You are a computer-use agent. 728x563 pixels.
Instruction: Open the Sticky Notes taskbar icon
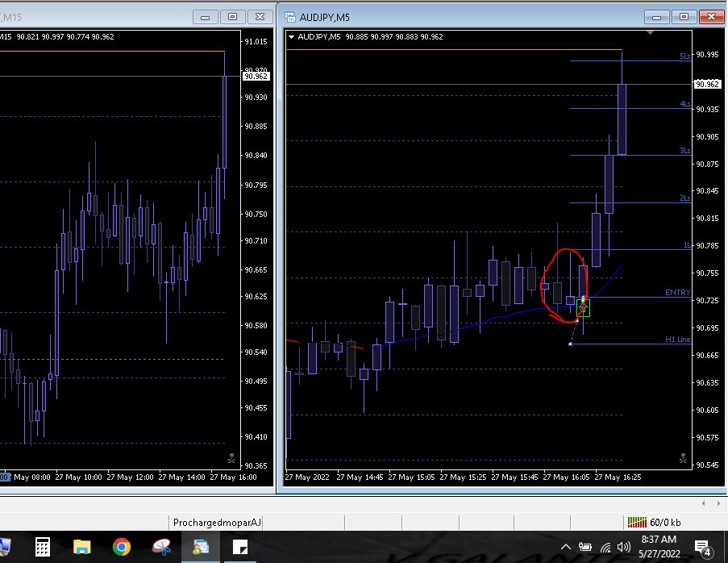click(x=240, y=547)
